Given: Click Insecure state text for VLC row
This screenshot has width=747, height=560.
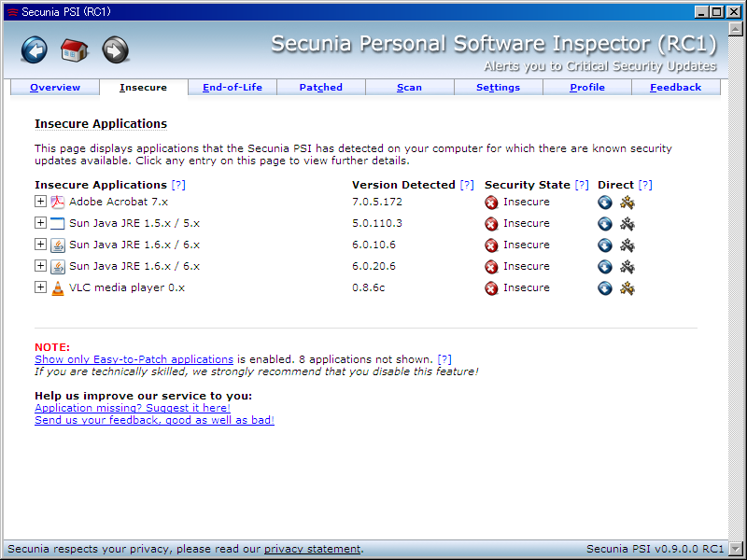Looking at the screenshot, I should point(527,287).
